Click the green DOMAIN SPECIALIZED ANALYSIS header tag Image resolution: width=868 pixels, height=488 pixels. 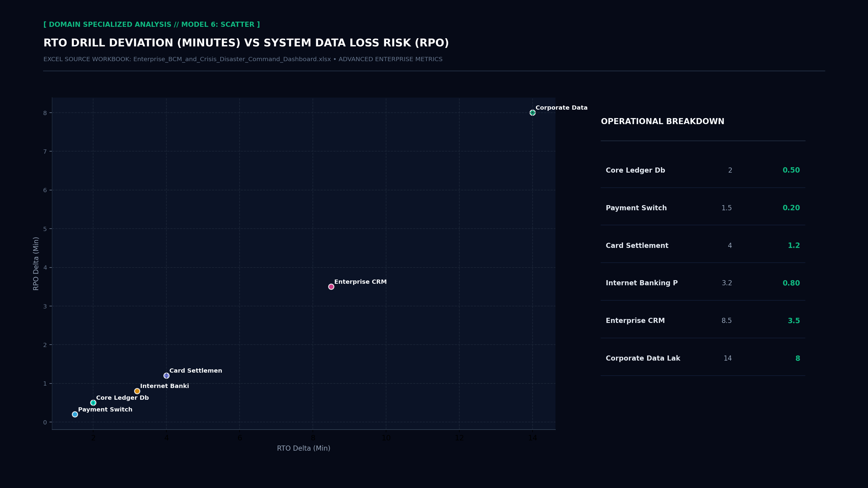tap(152, 25)
